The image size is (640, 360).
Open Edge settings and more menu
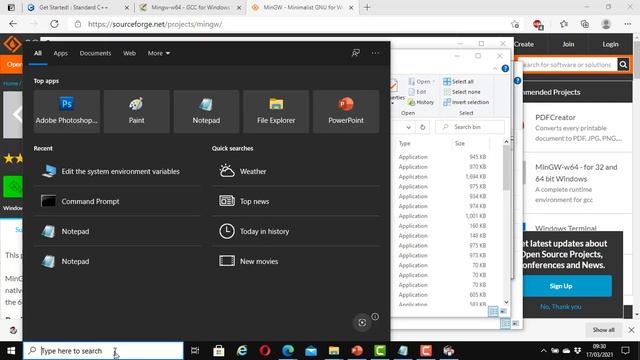coord(628,24)
